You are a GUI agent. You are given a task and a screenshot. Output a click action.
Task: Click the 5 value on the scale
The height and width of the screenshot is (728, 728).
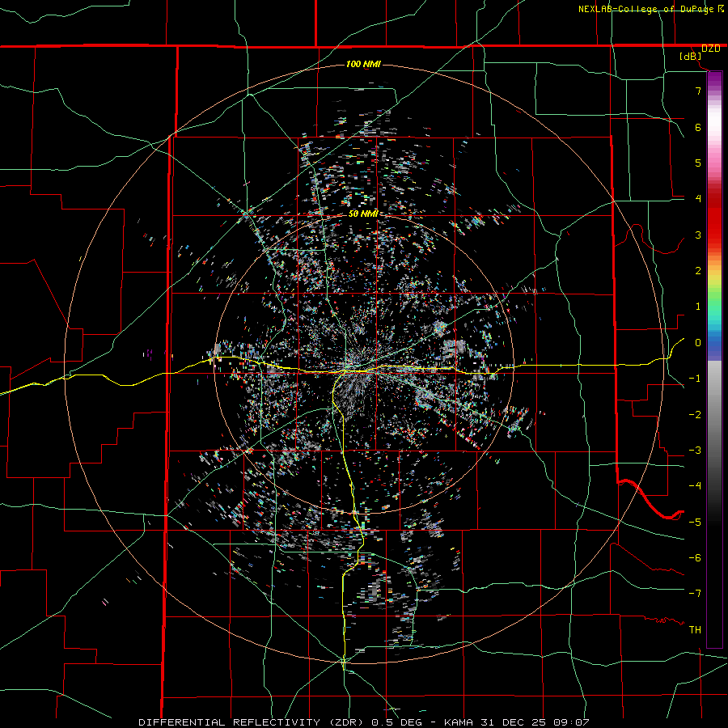point(698,163)
